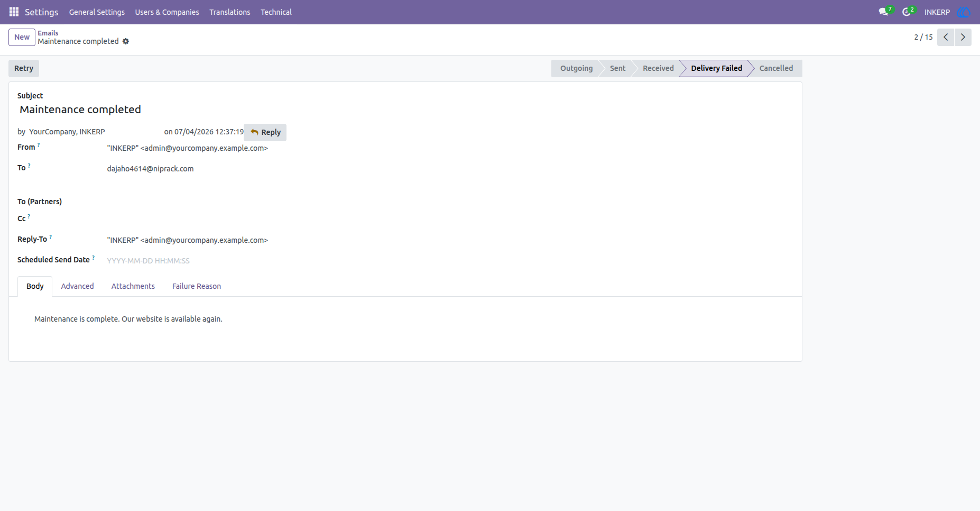Select Delivery Failed status
980x511 pixels.
716,68
